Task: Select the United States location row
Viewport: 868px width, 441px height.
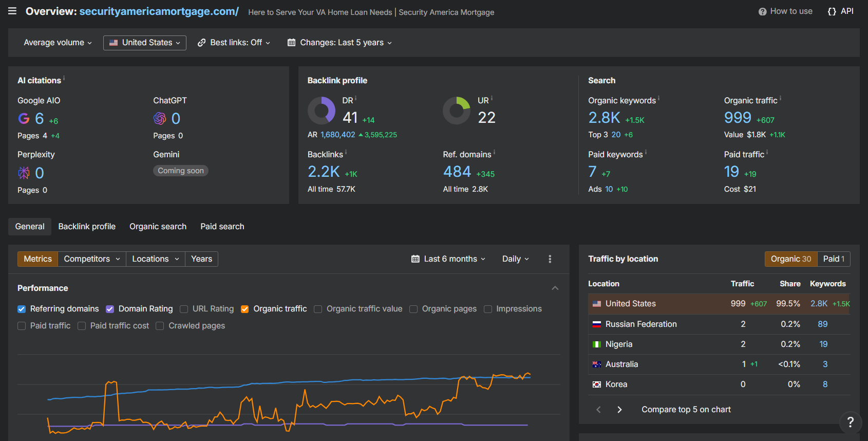Action: pos(630,304)
